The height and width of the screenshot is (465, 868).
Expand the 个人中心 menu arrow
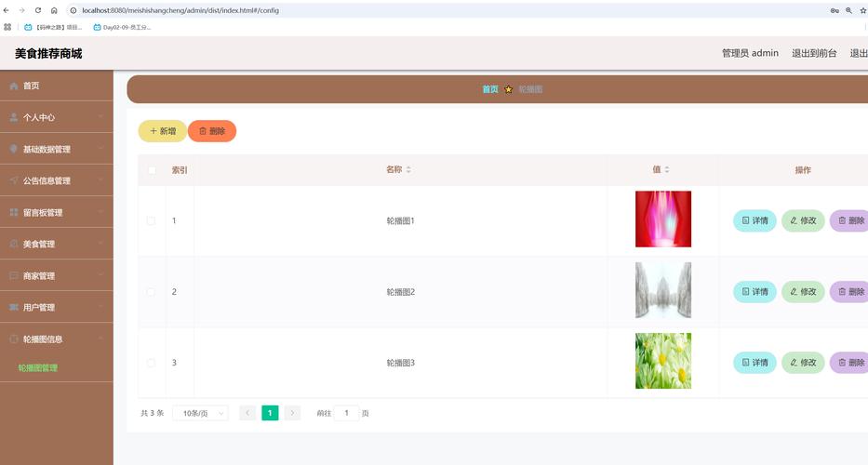point(100,117)
